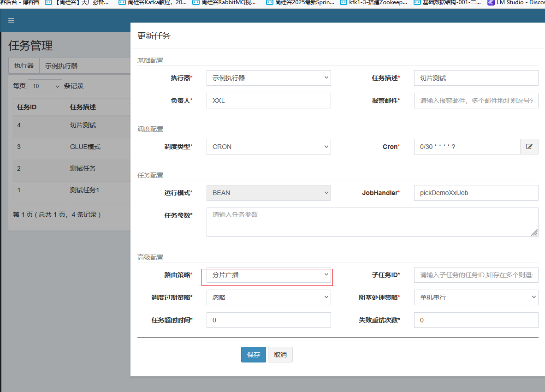The image size is (545, 392).
Task: Focus the 任务描述 field containing 切片测试
Action: [x=476, y=78]
